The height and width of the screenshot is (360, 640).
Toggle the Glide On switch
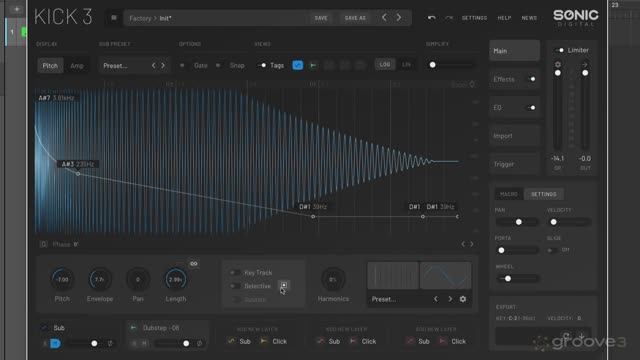tap(552, 250)
